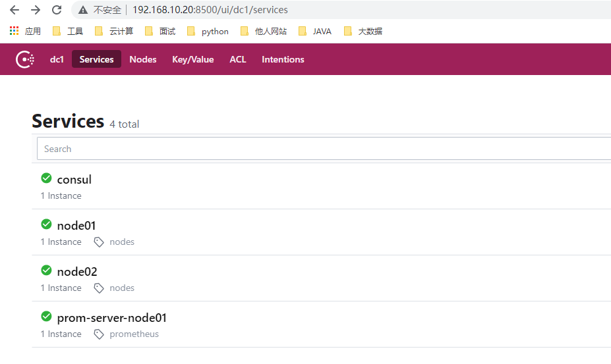611x364 pixels.
Task: Click the 'nodes' tag on node02
Action: coord(122,288)
